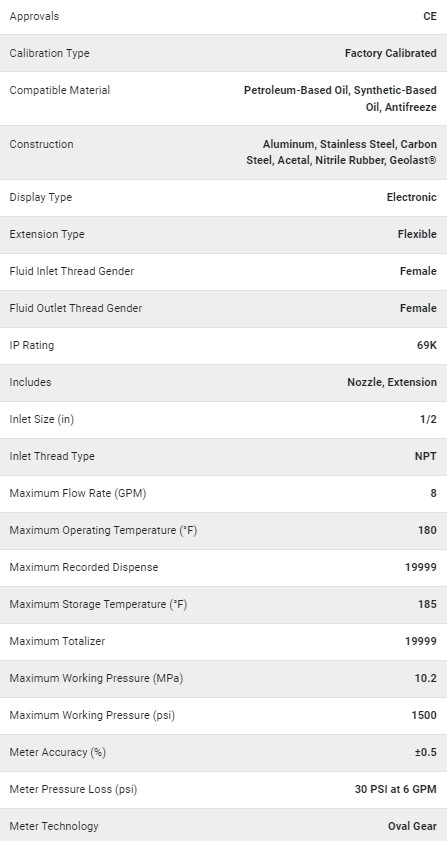Image resolution: width=447 pixels, height=841 pixels.
Task: Click the Maximum Storage Temperature value 185
Action: tap(427, 604)
